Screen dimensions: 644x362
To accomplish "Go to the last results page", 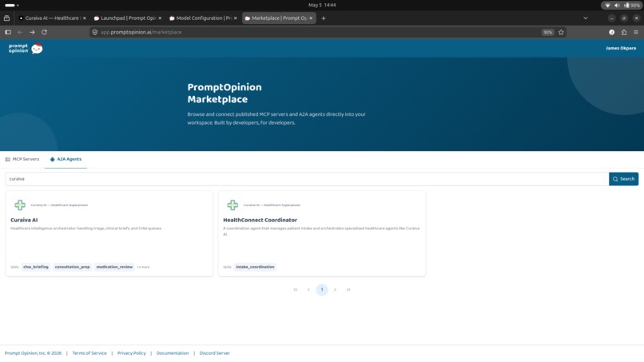I will [348, 290].
